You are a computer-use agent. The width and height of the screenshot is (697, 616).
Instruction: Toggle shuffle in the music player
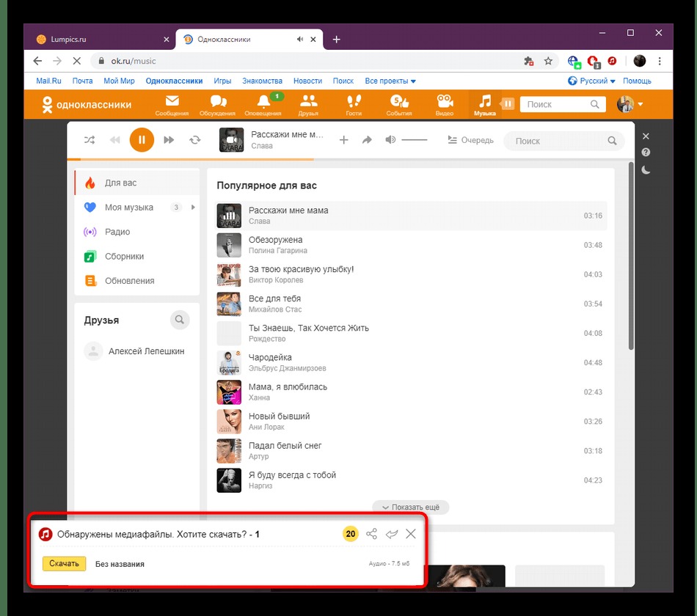point(90,140)
